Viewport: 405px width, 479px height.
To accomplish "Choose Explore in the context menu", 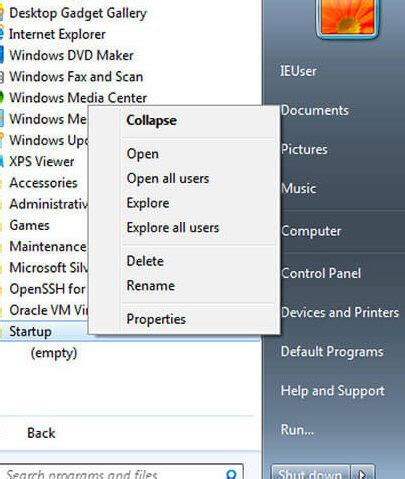I will (x=148, y=203).
